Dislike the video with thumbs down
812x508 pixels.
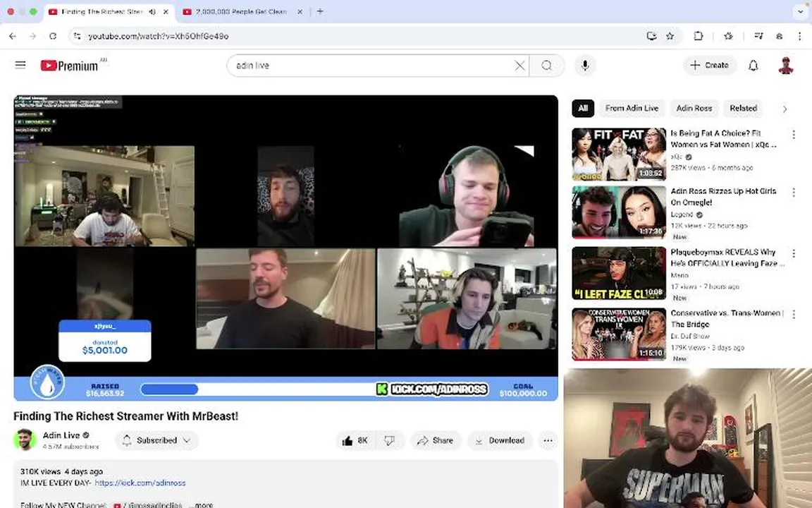tap(389, 440)
